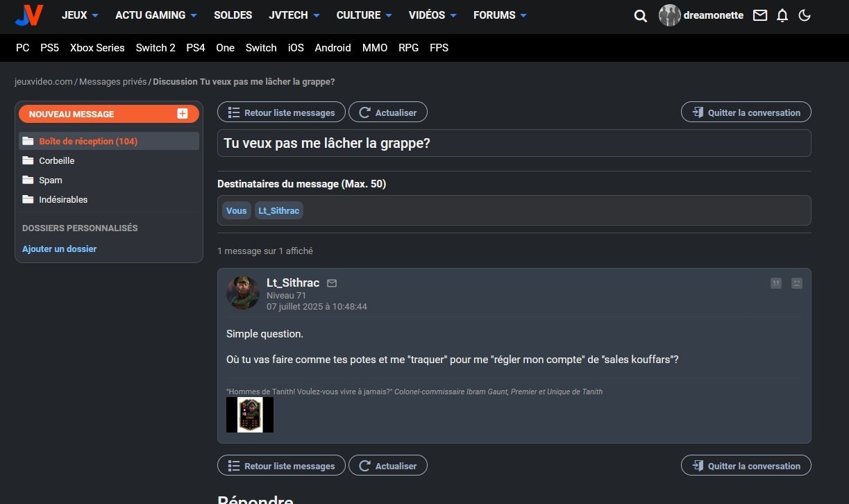Click the Spam folder icon
This screenshot has width=849, height=504.
28,180
